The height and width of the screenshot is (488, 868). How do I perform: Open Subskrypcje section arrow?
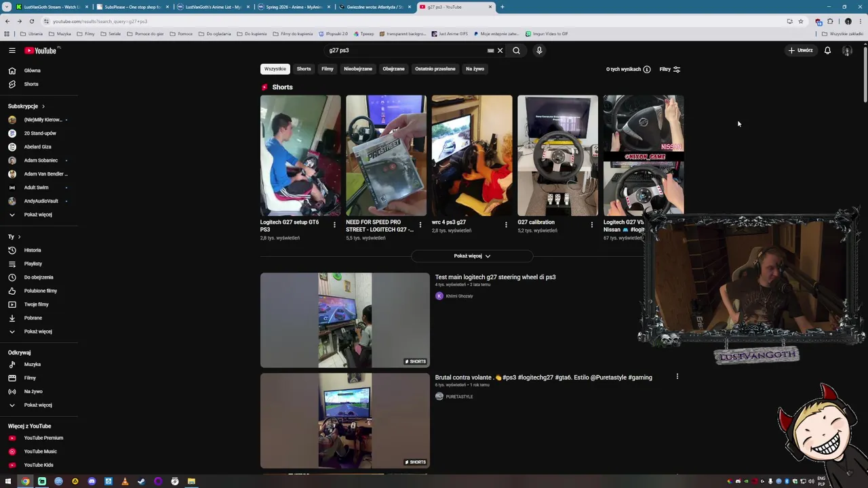click(43, 106)
